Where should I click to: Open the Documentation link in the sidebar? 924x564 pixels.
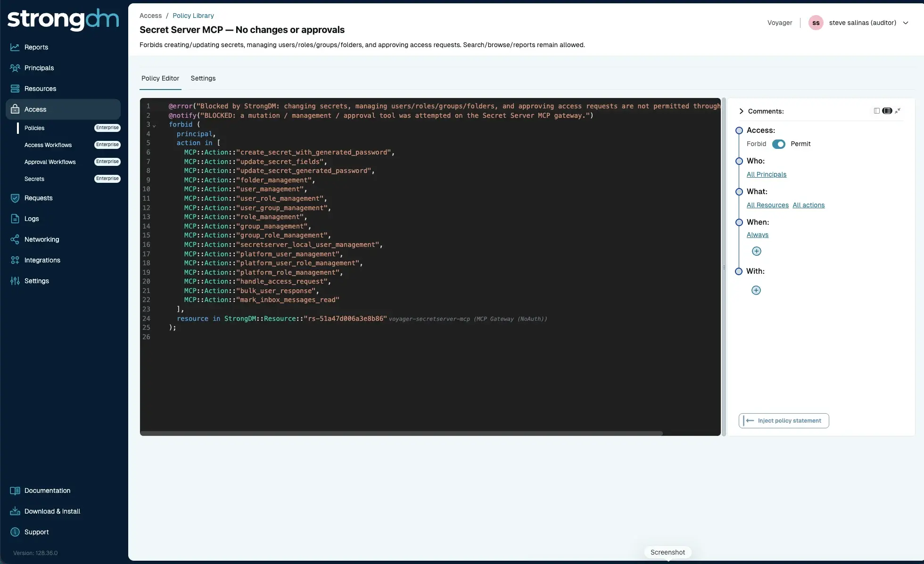[47, 490]
